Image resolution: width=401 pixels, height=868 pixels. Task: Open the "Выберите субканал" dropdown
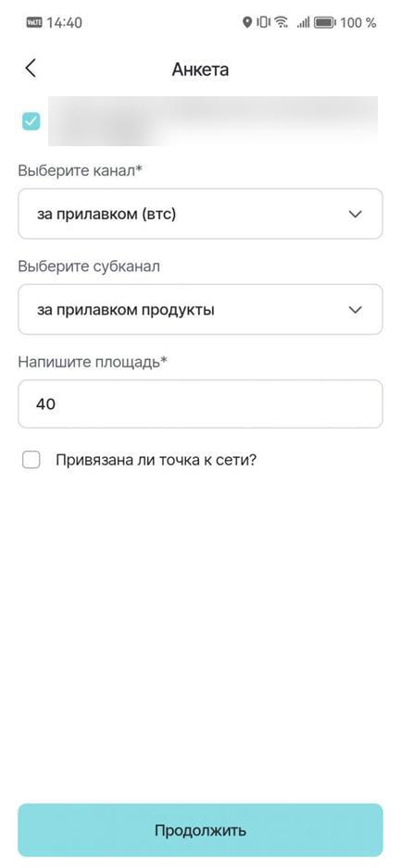tap(200, 309)
